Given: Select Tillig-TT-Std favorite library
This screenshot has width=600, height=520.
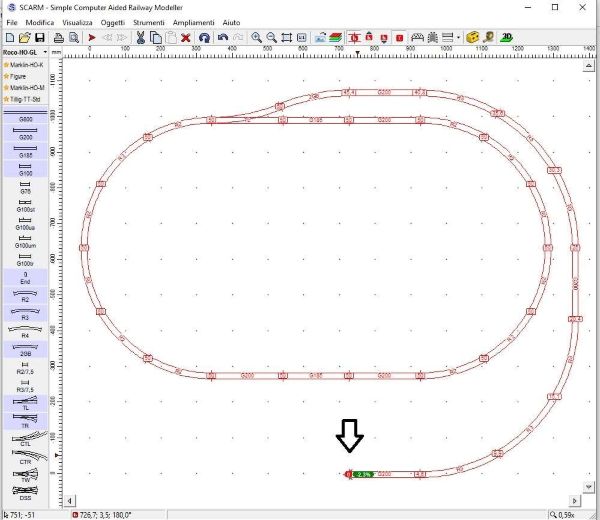Looking at the screenshot, I should (x=26, y=98).
